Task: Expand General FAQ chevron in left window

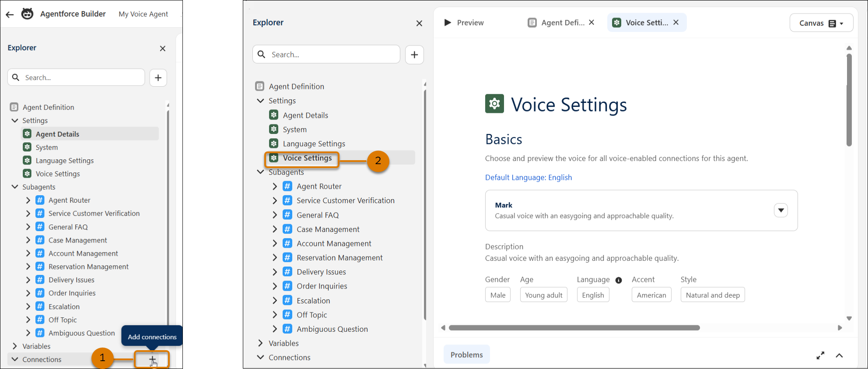Action: (28, 227)
